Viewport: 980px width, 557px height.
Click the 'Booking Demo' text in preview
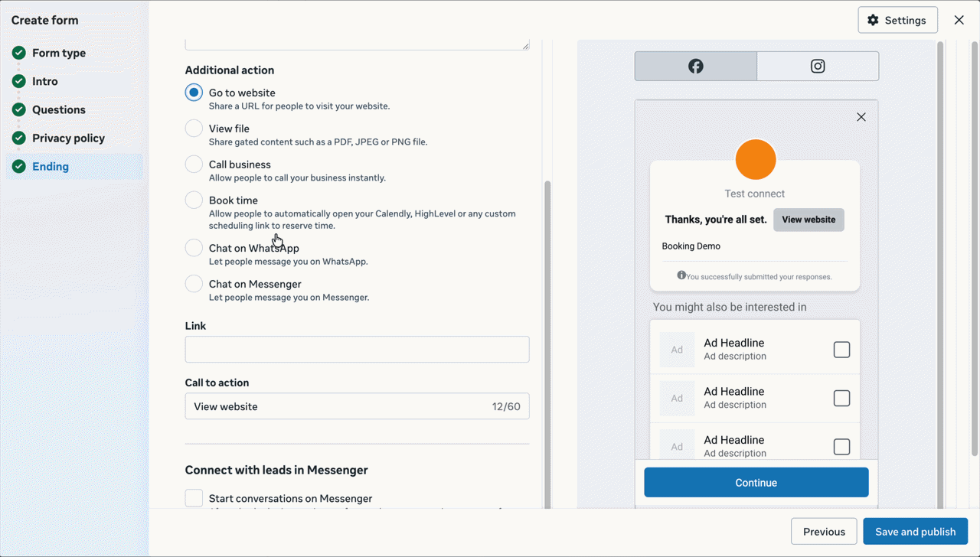click(x=691, y=246)
